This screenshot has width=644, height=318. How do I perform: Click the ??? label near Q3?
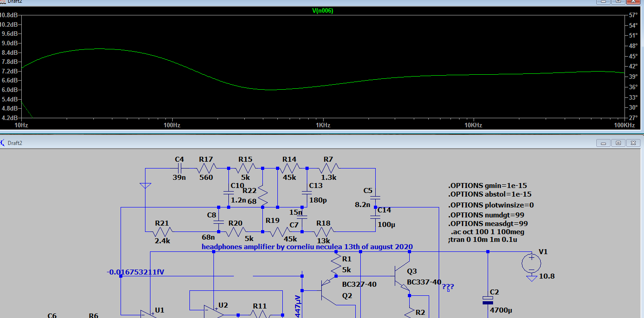point(448,287)
